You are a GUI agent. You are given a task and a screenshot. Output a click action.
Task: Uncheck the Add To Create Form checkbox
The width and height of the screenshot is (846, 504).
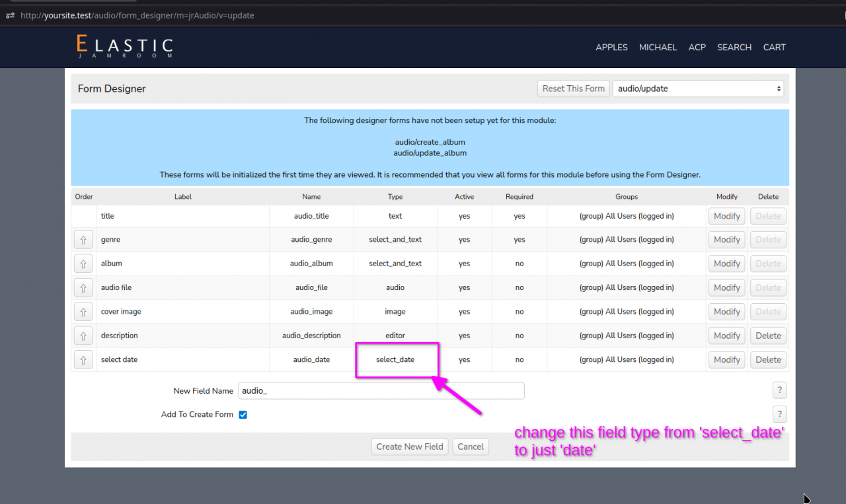coord(243,415)
